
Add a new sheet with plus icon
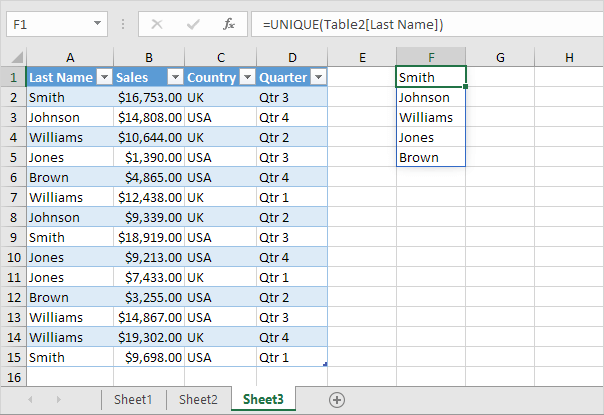click(337, 400)
